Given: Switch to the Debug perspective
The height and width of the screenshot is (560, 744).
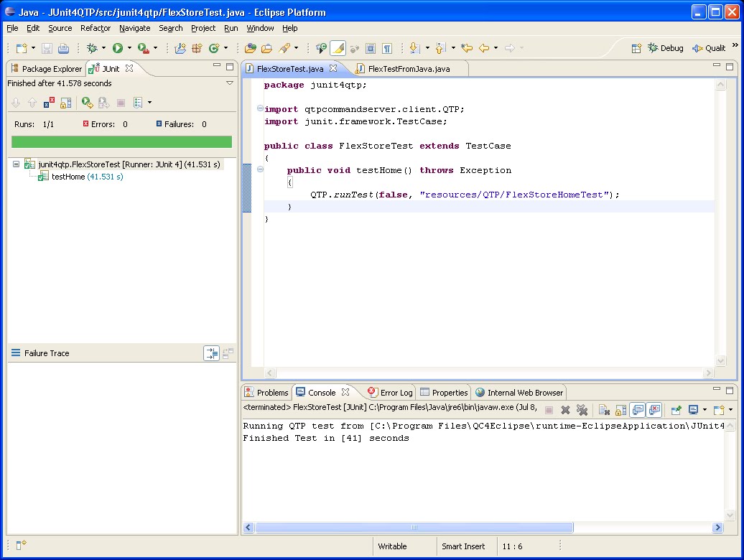Looking at the screenshot, I should pos(666,48).
